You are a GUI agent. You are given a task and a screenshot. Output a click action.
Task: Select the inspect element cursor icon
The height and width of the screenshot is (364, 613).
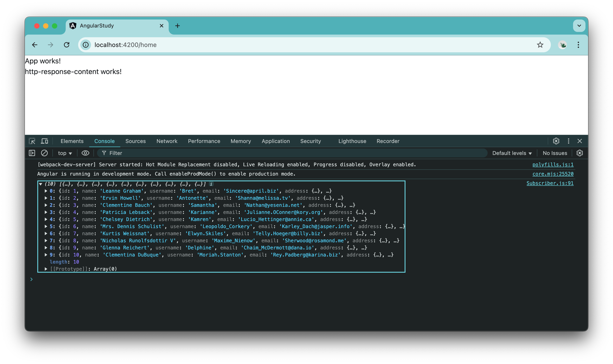pos(32,141)
